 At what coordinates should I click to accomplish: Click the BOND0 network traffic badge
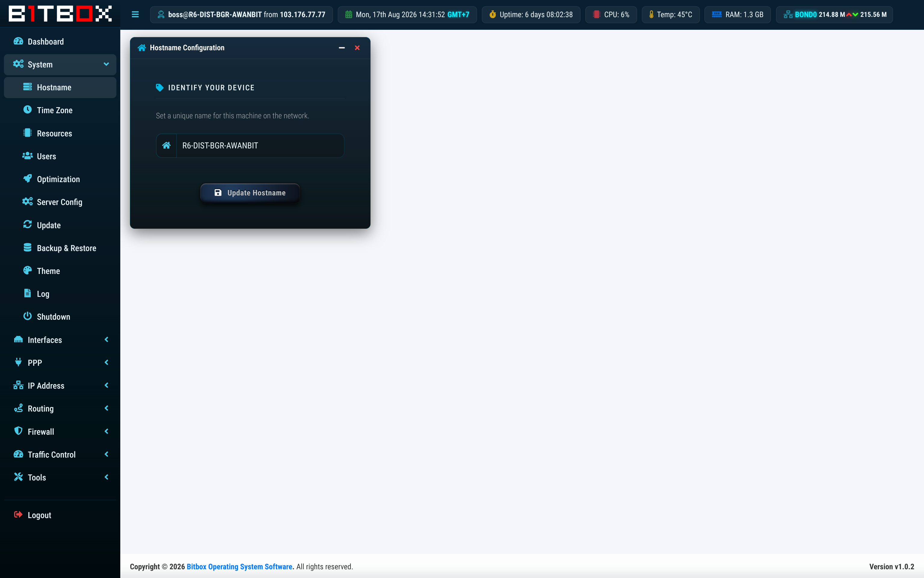834,14
